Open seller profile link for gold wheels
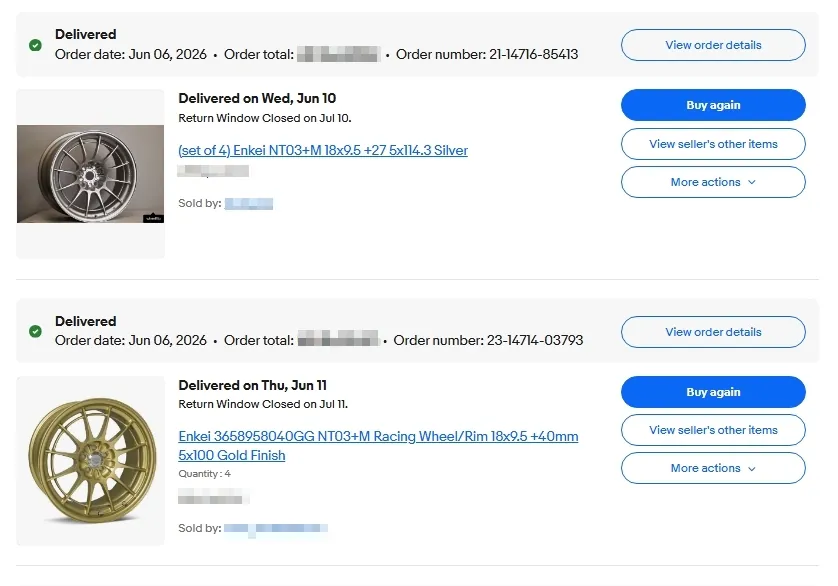The height and width of the screenshot is (586, 838). coord(276,528)
